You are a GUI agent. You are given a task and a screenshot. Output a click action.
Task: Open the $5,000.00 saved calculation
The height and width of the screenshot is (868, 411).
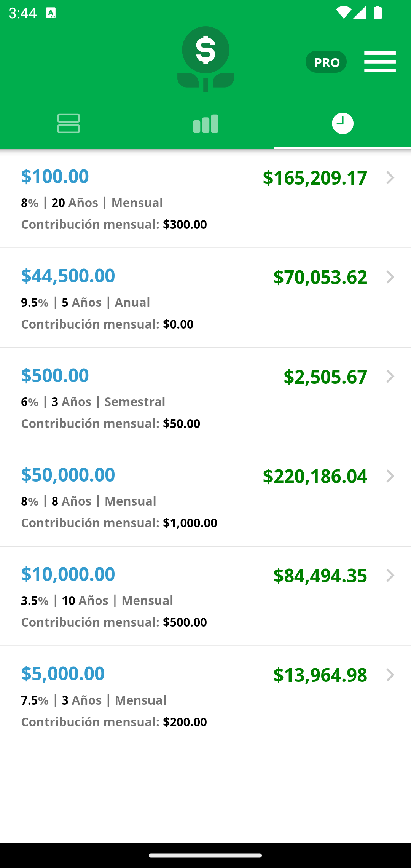tap(205, 696)
